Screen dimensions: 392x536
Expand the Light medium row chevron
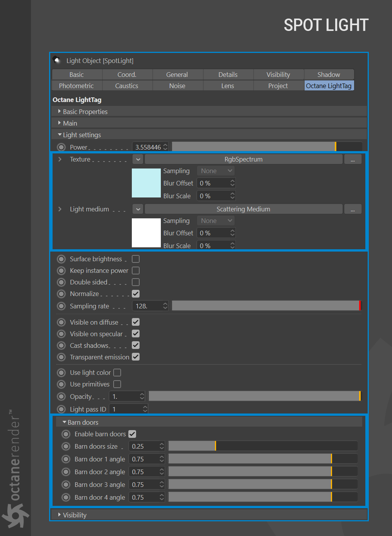[60, 209]
